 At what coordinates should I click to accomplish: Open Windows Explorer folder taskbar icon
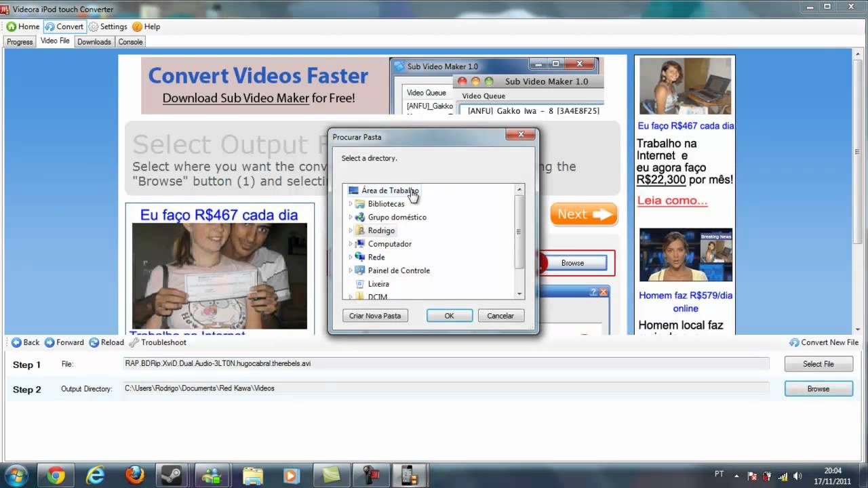(252, 476)
